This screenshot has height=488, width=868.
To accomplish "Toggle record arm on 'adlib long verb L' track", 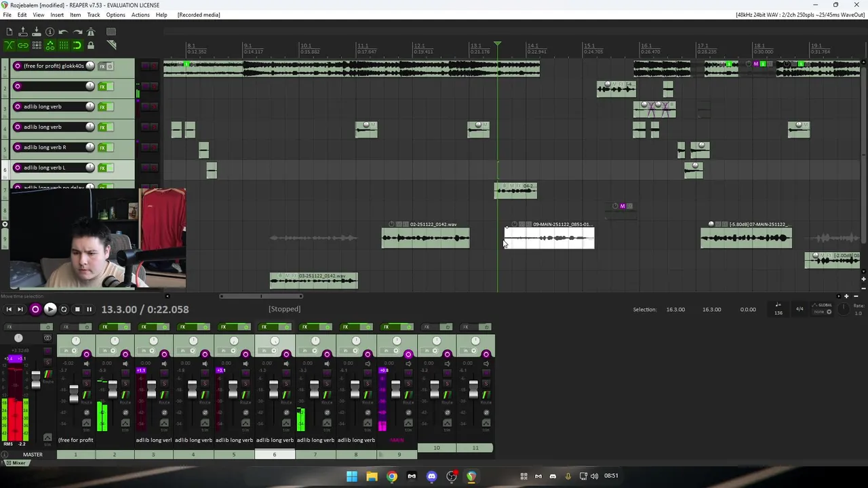I will [18, 167].
